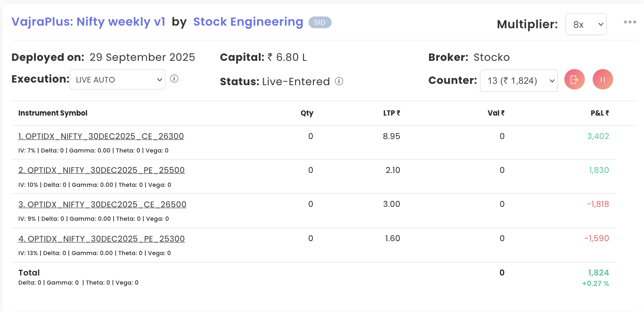Image resolution: width=644 pixels, height=312 pixels.
Task: Open the NIFTY 30DEC2025 PE 25500 instrument
Action: [101, 170]
